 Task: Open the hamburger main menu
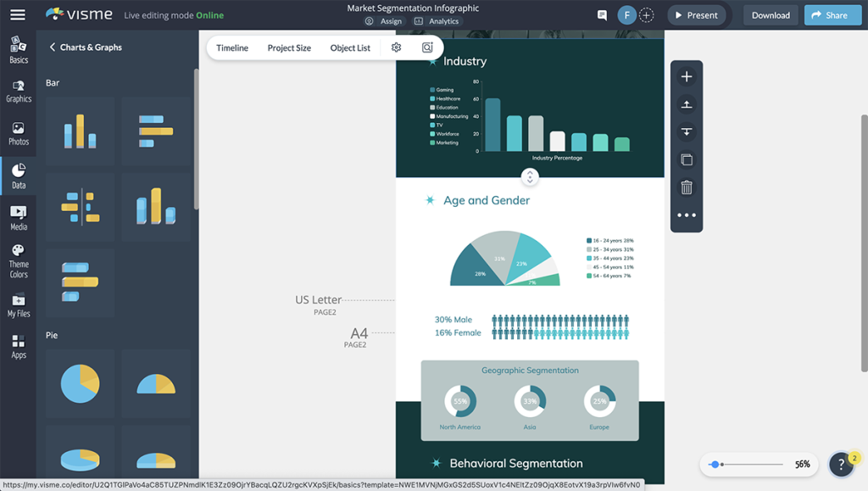tap(17, 15)
